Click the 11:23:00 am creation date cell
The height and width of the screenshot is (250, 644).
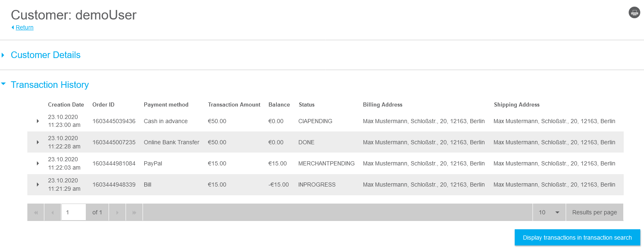pos(64,121)
